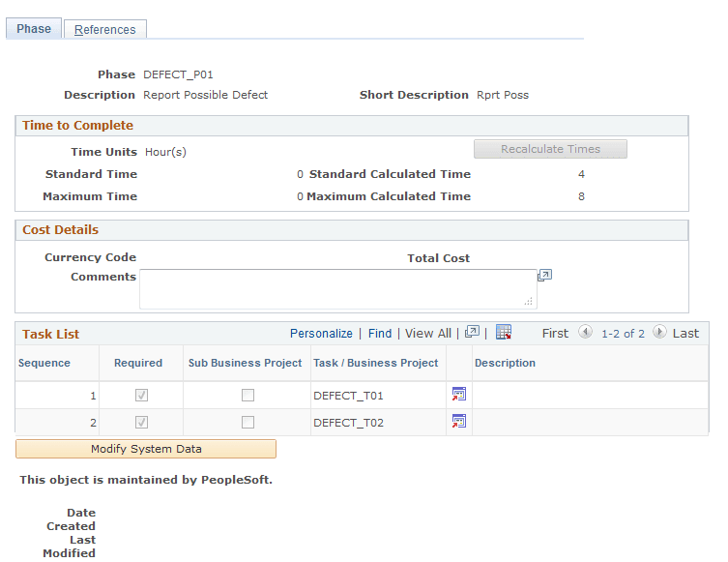Open the Personalize link

click(321, 334)
